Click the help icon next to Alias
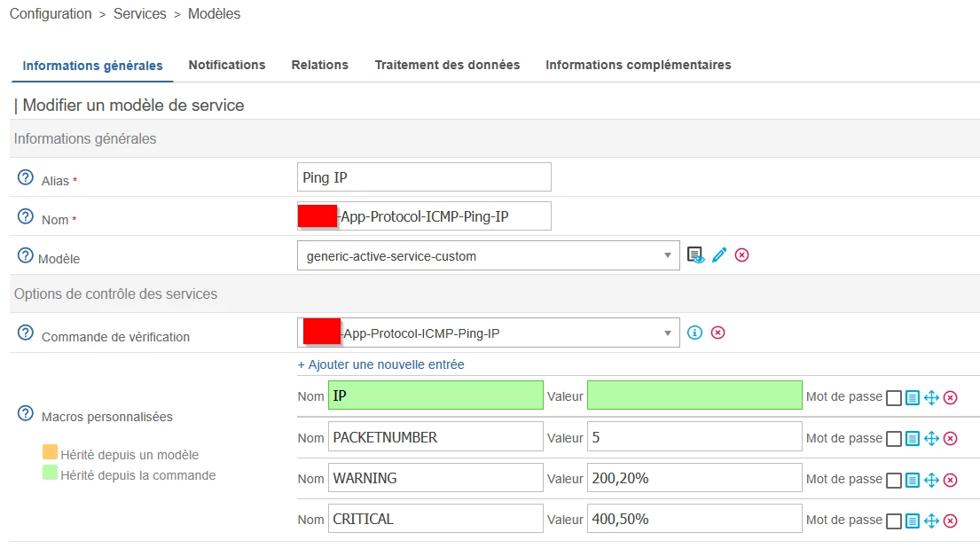Viewport: 980px width, 548px height. pos(25,178)
